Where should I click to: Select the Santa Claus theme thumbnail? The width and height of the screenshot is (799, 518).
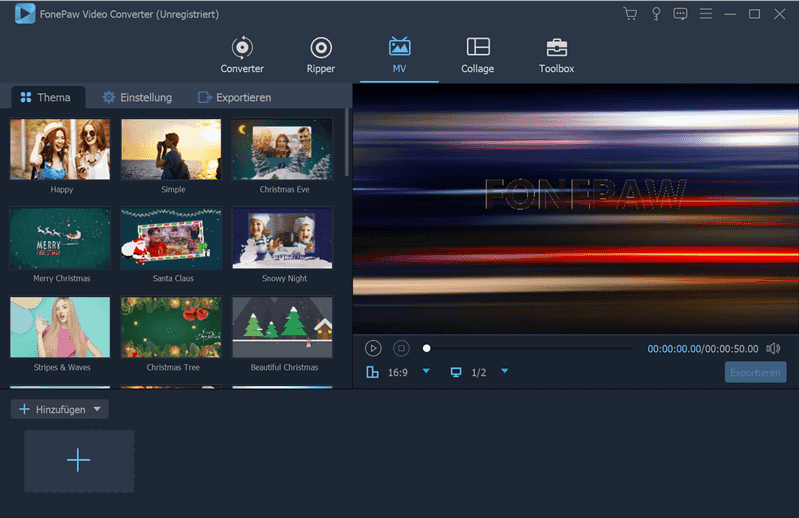[171, 238]
